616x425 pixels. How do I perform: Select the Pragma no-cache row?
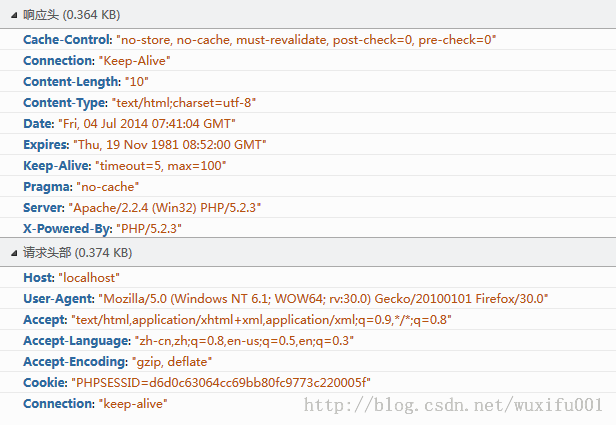[308, 187]
